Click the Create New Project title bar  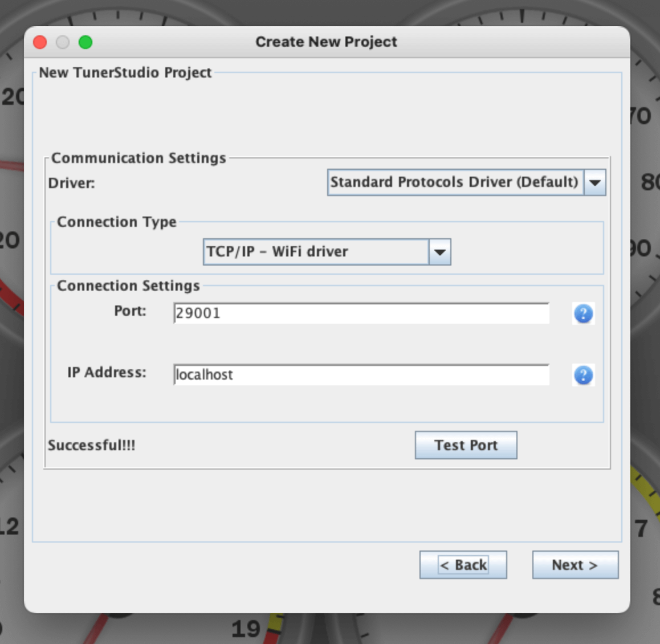pos(326,42)
